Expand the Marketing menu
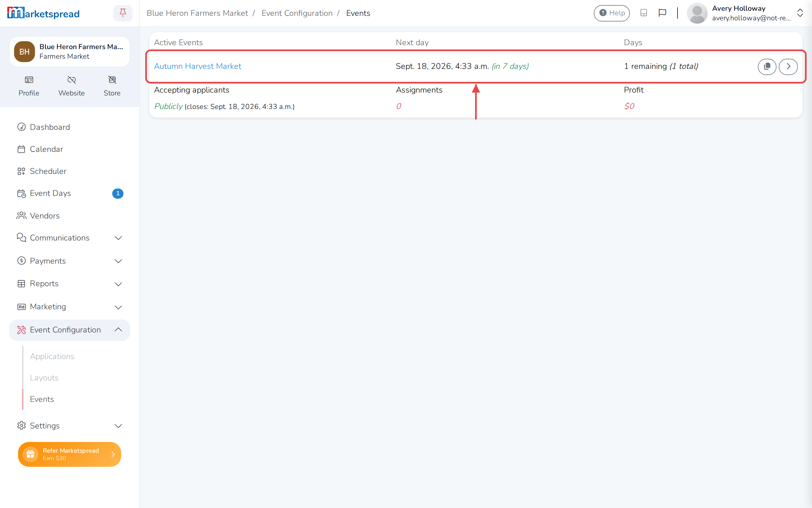Screen dimensions: 812x508 [69, 307]
